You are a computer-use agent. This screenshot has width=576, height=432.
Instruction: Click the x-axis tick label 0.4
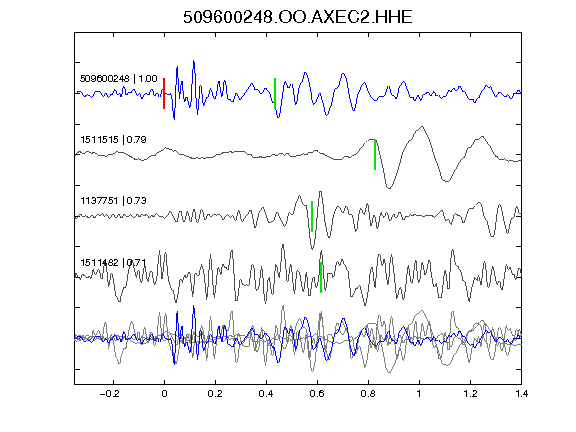click(x=266, y=394)
